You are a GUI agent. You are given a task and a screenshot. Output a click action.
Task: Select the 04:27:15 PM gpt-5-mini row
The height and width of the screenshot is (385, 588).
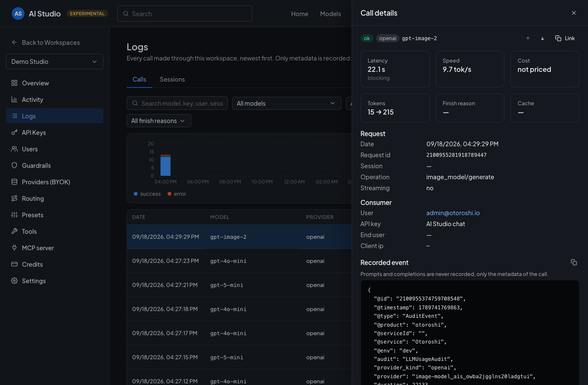pos(239,357)
